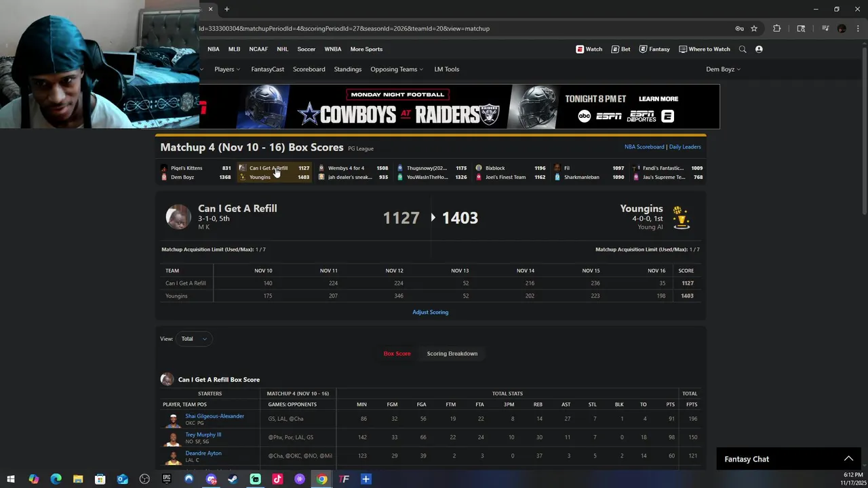Launch Microsoft Edge from the taskbar

[56, 479]
